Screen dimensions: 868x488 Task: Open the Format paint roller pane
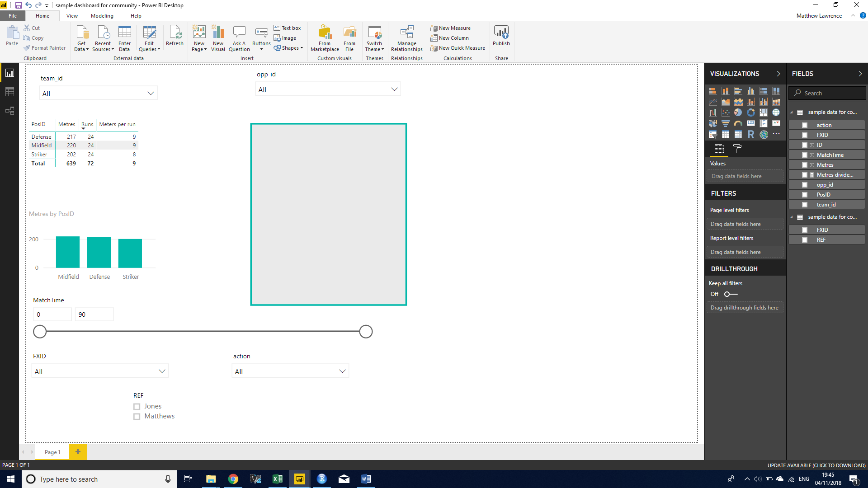[x=737, y=149]
